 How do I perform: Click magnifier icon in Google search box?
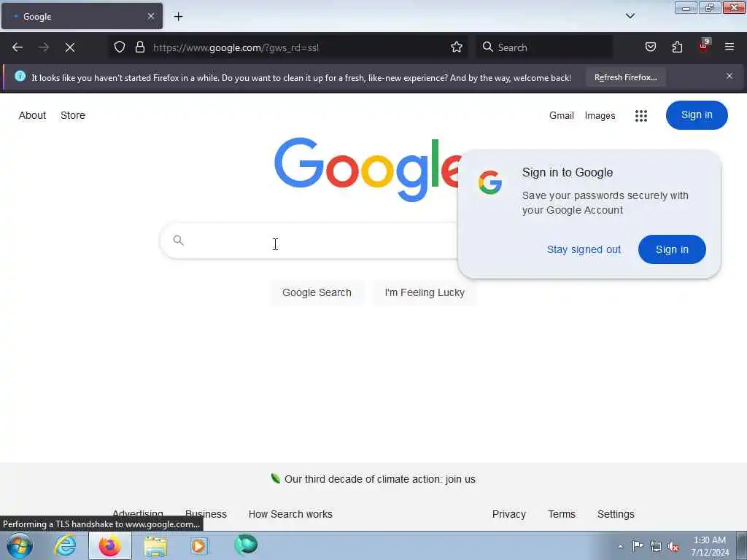coord(178,240)
